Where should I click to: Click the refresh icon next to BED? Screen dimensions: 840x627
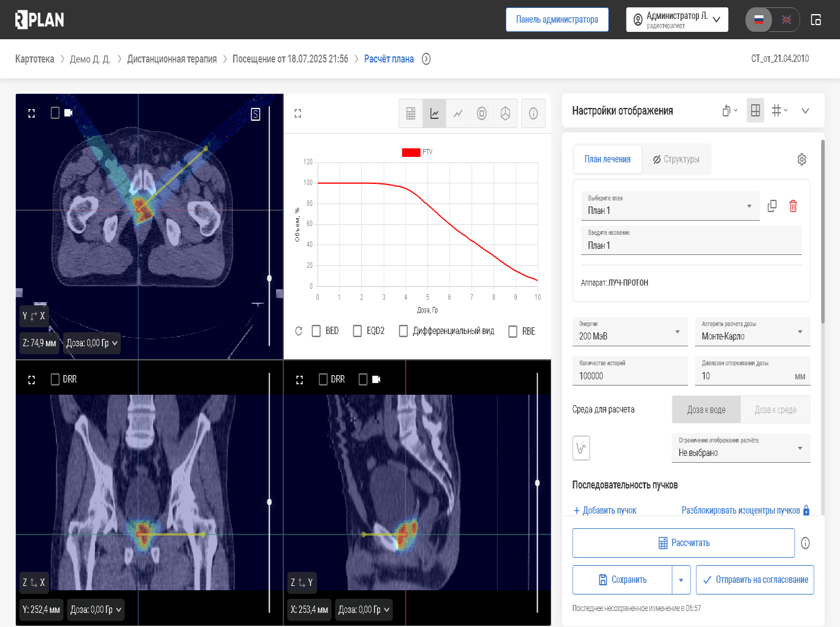pos(299,331)
